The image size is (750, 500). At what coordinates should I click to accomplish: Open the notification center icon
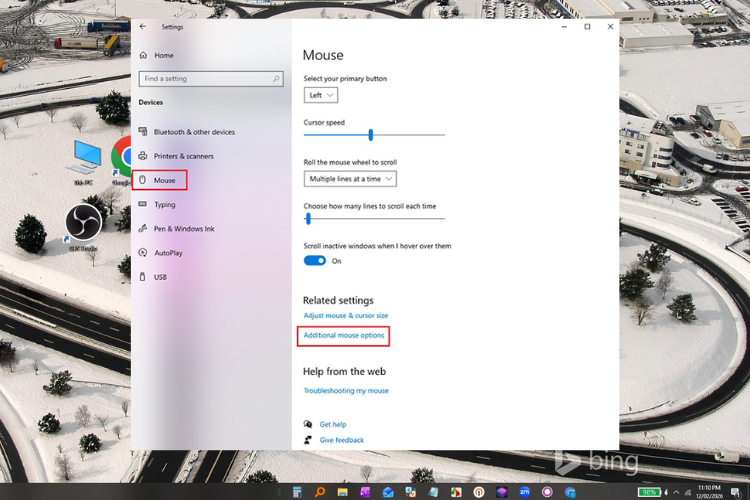[x=735, y=492]
